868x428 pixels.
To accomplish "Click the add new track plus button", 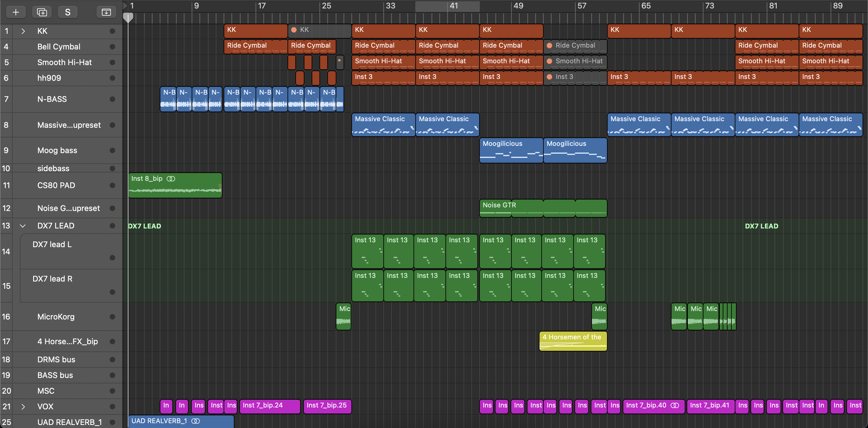I will pos(15,12).
